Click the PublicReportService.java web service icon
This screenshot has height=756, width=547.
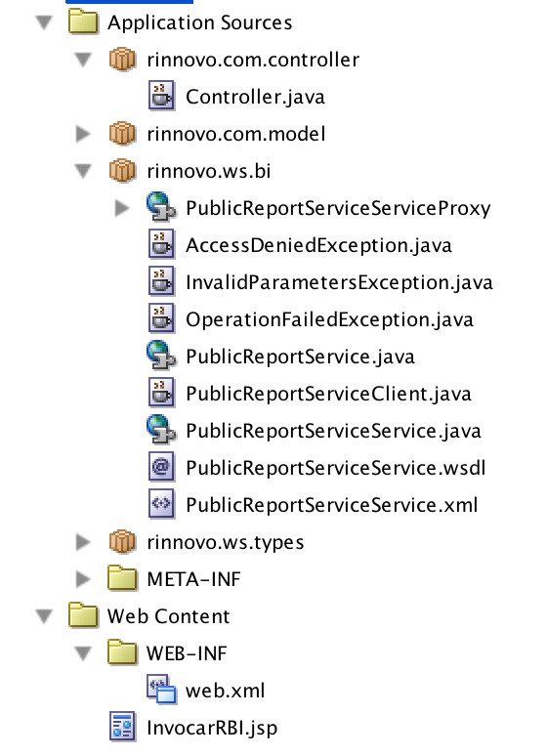(161, 356)
